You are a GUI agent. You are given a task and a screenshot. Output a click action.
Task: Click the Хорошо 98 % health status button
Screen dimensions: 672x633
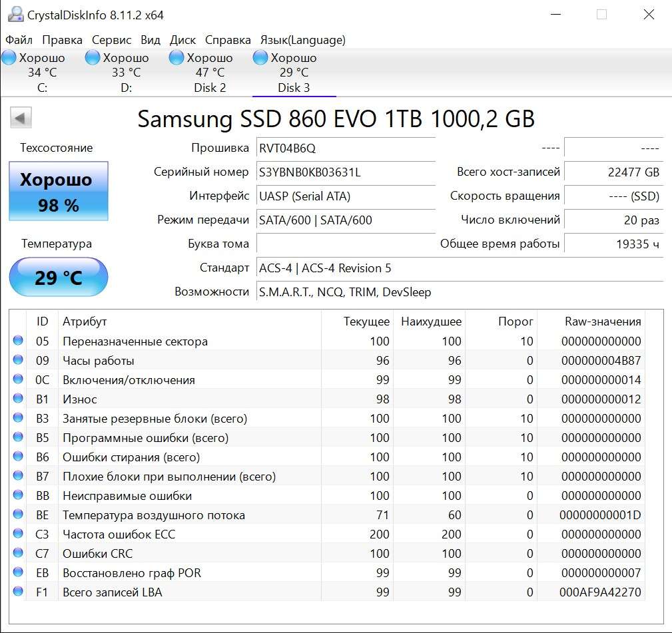59,191
